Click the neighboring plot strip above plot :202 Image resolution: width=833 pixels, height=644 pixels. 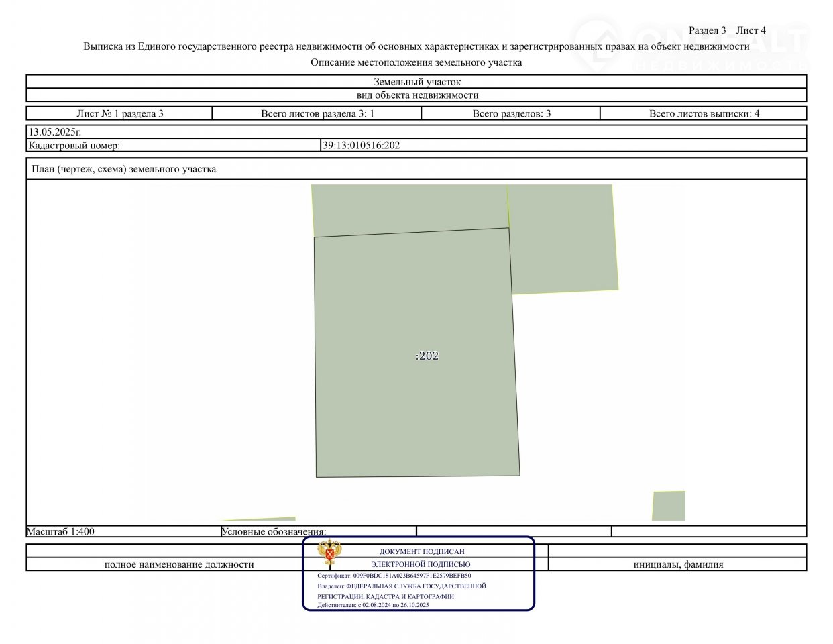(x=410, y=209)
